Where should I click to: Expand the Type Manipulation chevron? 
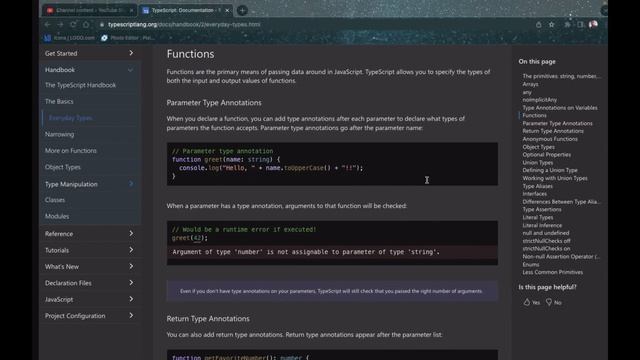[131, 184]
